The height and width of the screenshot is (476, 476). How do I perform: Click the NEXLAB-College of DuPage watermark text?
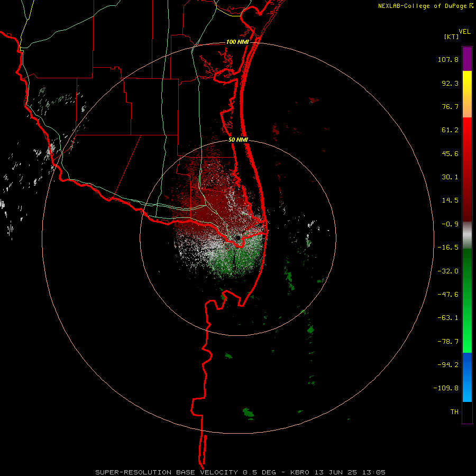422,6
